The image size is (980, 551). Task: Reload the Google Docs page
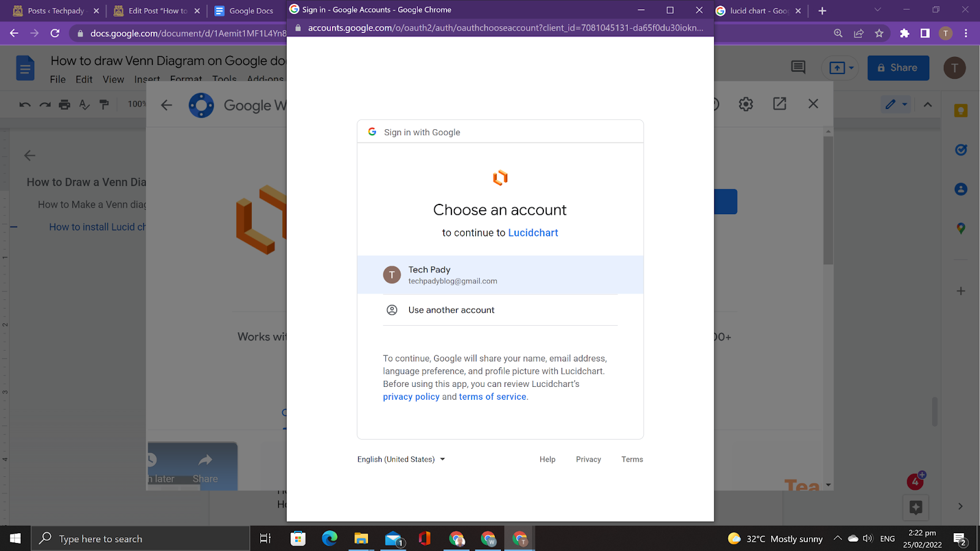coord(55,33)
